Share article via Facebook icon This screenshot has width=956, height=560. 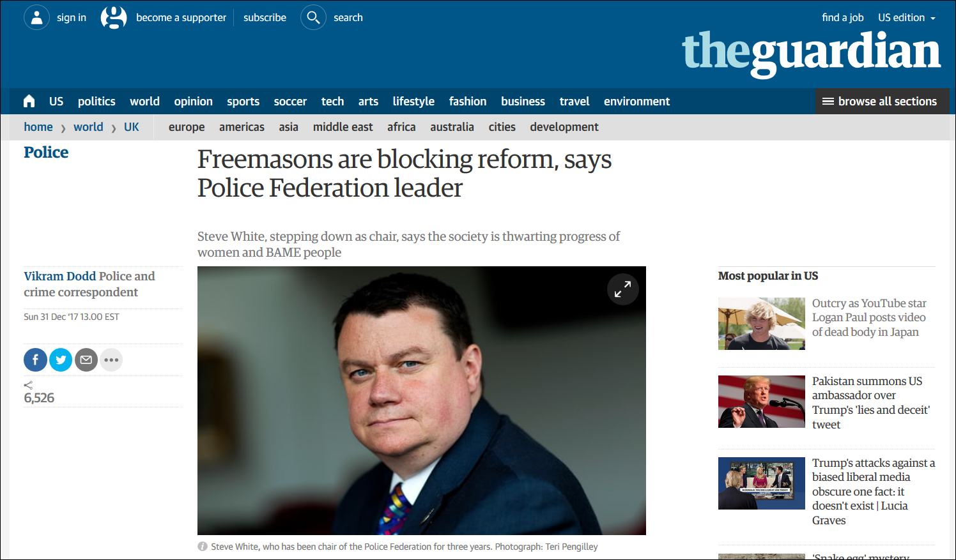(x=35, y=359)
